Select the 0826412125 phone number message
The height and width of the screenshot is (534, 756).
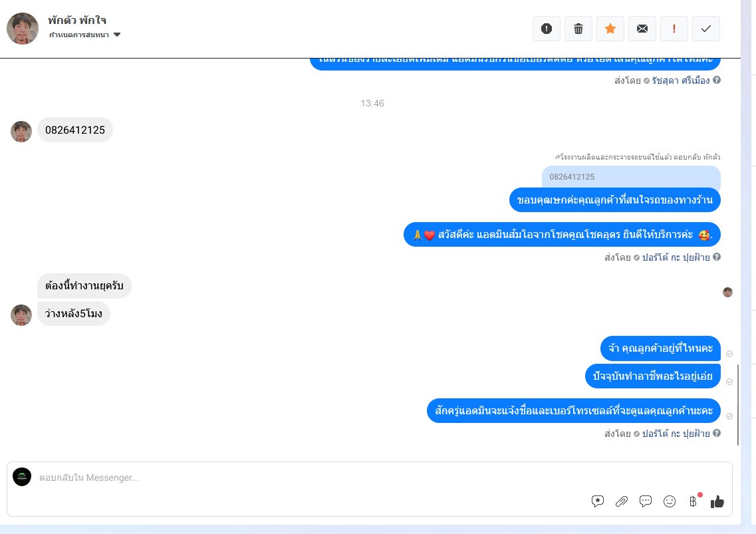(x=75, y=130)
